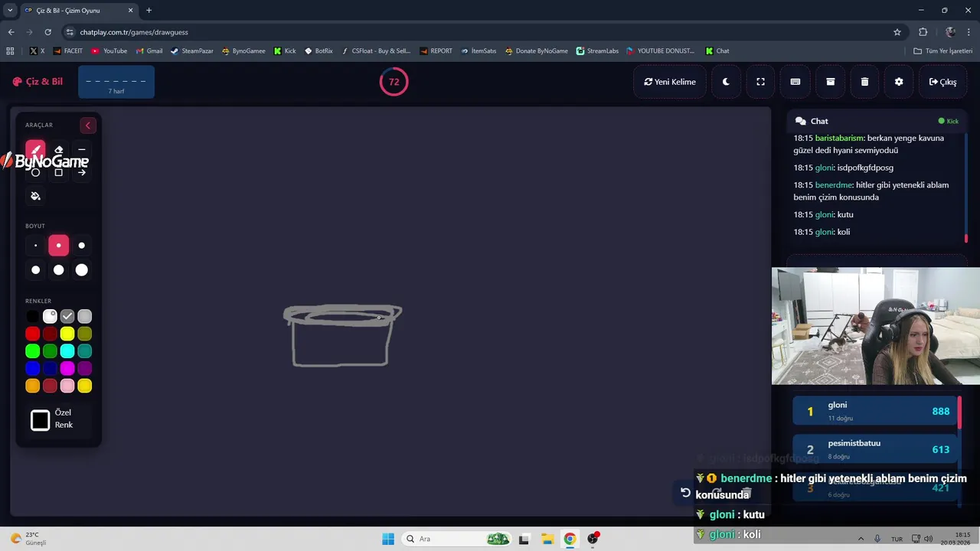Open the Kick bookmark

(x=285, y=51)
